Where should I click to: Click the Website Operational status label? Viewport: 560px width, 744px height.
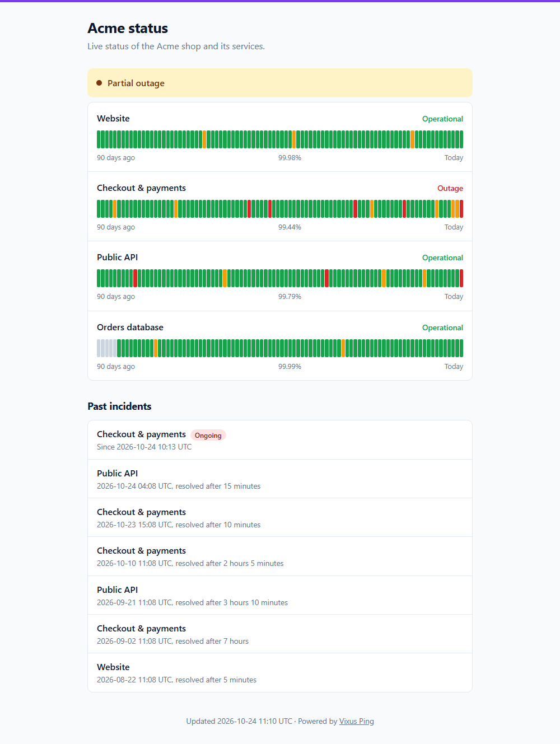442,119
